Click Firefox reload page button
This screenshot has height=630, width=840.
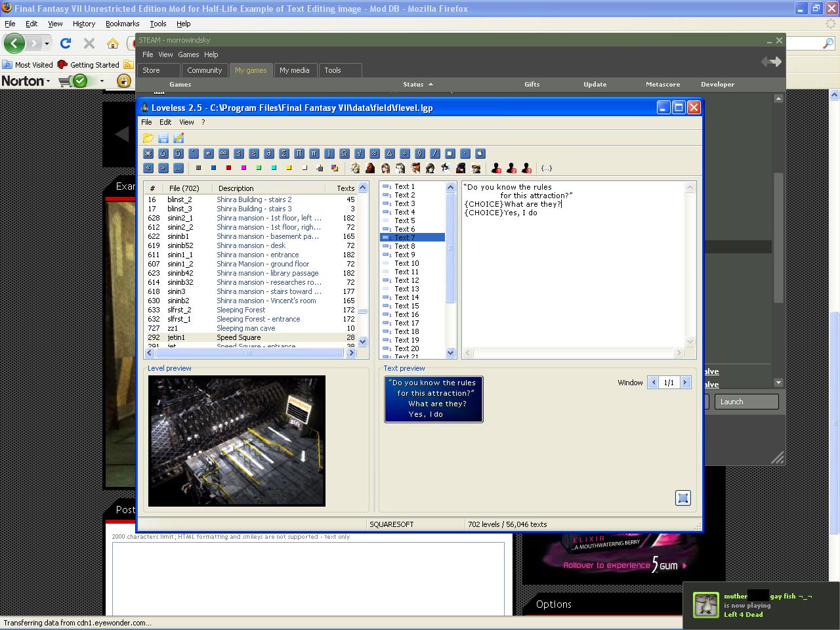tap(65, 43)
